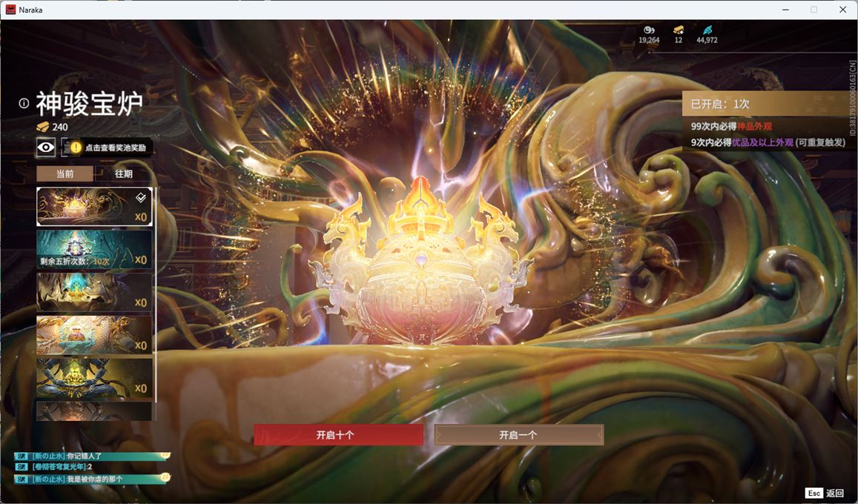
Task: Close the Naraka window
Action: (x=842, y=10)
